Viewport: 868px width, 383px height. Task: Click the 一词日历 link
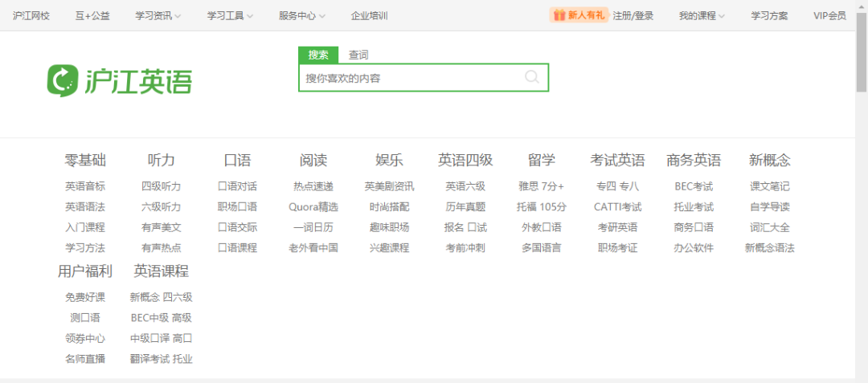[313, 227]
